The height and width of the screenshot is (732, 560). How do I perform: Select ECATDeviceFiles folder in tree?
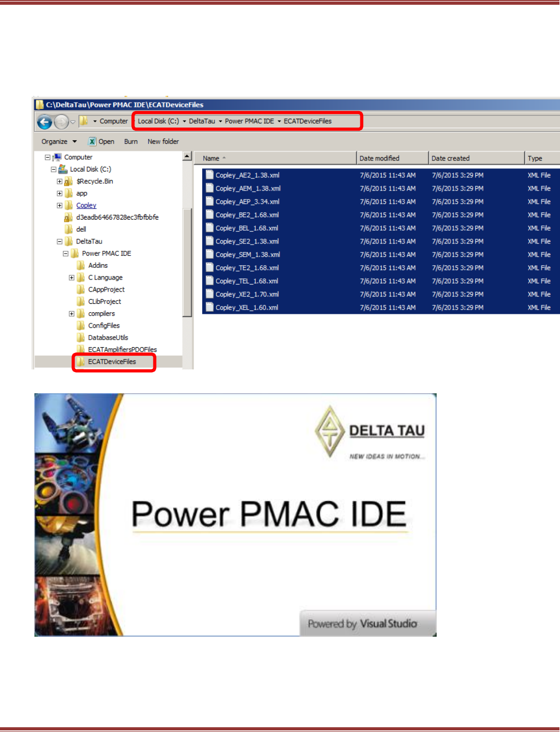click(x=112, y=362)
